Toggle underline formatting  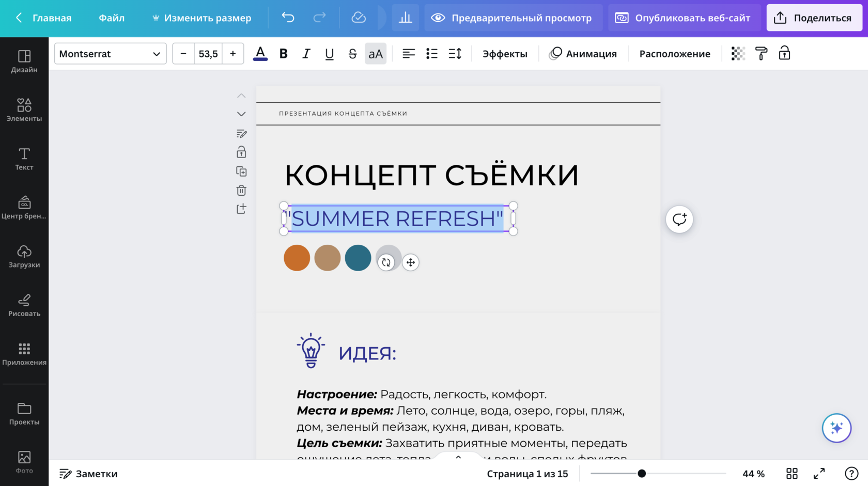tap(329, 54)
